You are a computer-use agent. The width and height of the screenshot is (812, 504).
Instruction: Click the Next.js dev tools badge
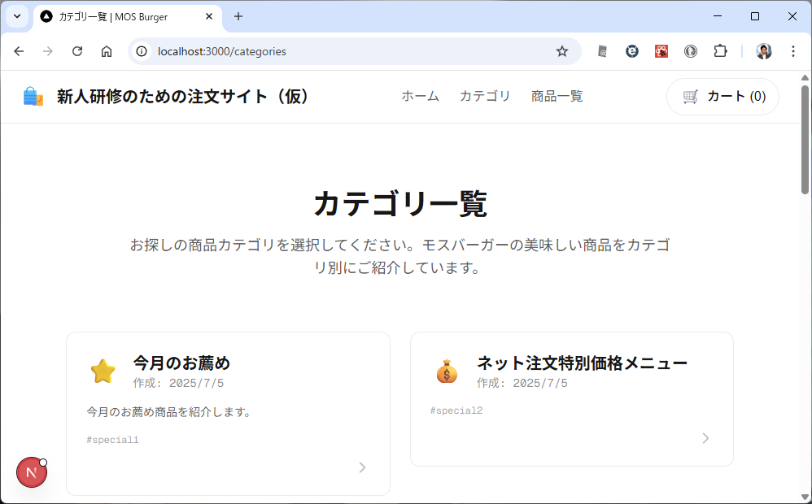coord(32,472)
